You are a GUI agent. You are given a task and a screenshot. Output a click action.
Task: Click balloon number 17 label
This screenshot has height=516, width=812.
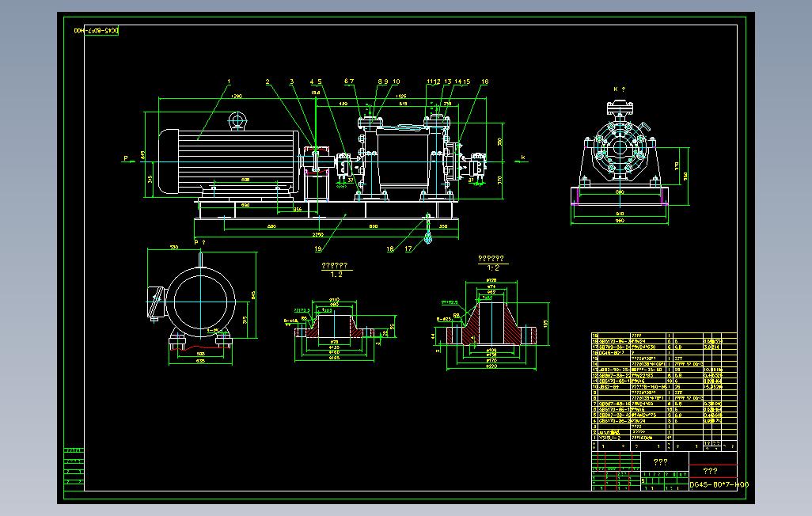[x=408, y=249]
